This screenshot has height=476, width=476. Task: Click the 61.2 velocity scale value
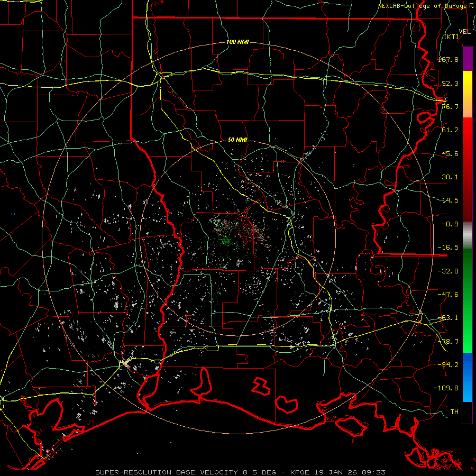pos(450,130)
